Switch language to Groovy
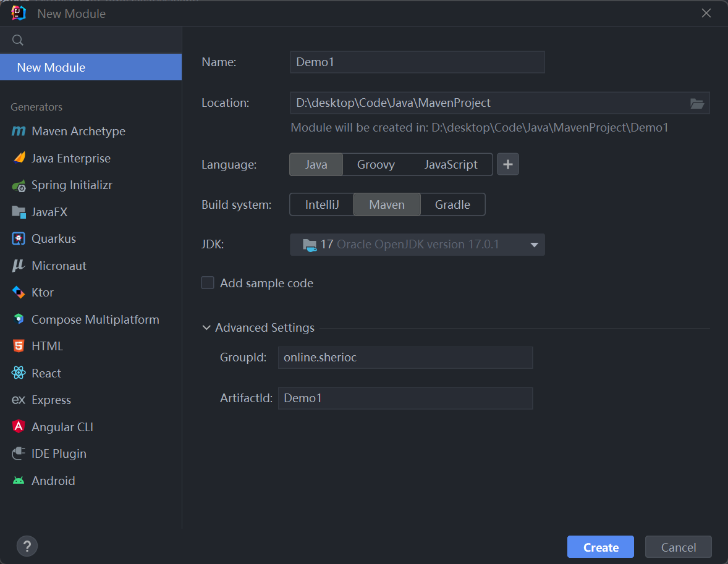728x564 pixels. (376, 165)
